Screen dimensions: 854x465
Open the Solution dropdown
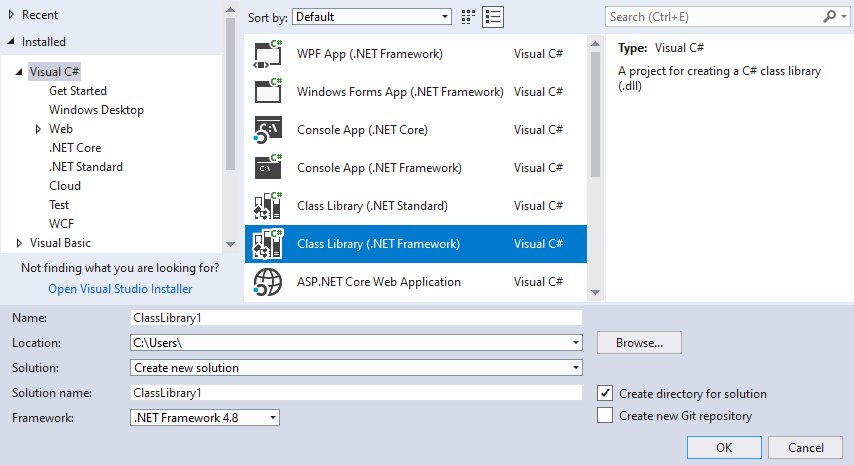click(356, 368)
